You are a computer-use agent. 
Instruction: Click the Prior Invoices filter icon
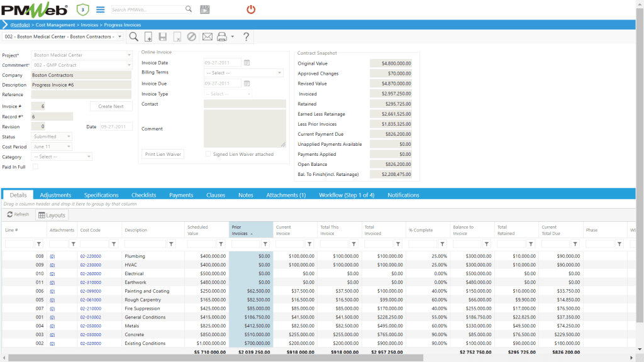pos(265,244)
